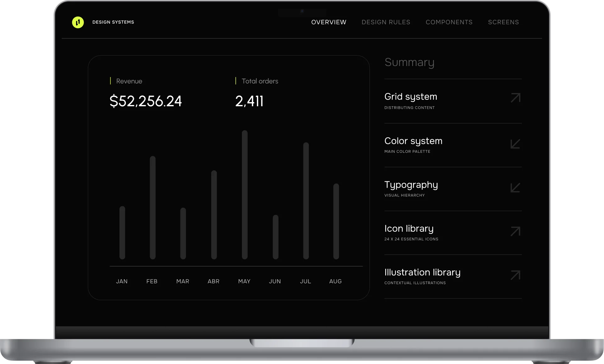Open Illustration library arrow icon
Viewport: 604px width, 364px height.
click(x=515, y=275)
